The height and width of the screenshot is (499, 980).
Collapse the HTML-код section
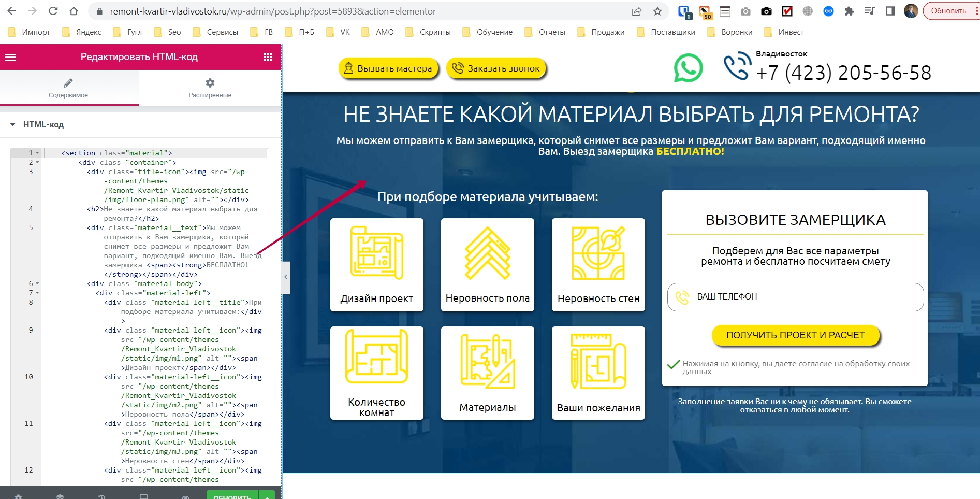click(13, 125)
